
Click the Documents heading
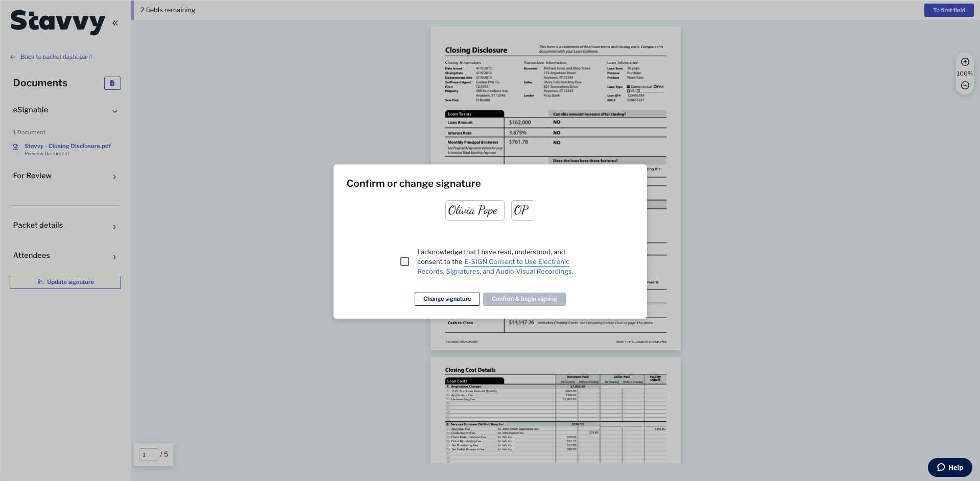(40, 83)
